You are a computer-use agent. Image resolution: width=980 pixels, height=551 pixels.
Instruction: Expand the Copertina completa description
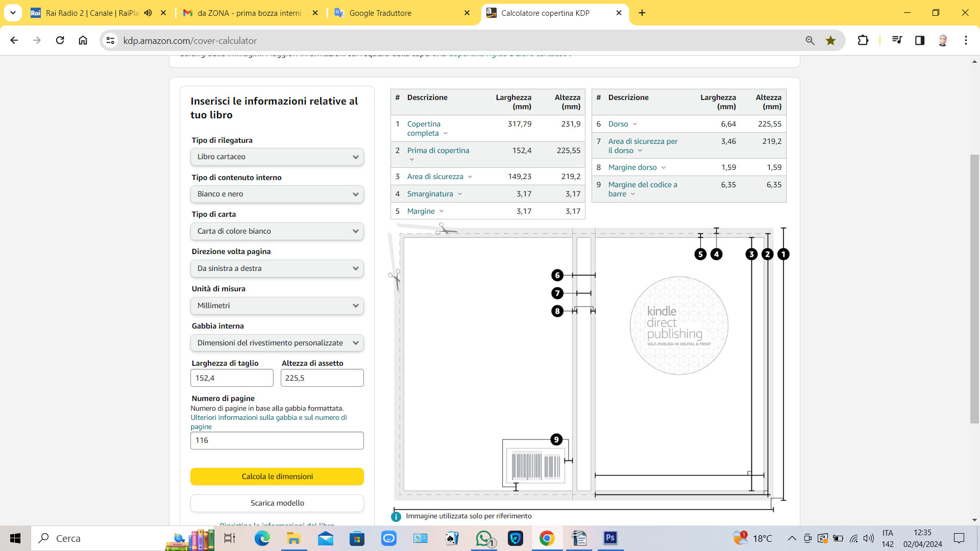tap(428, 129)
